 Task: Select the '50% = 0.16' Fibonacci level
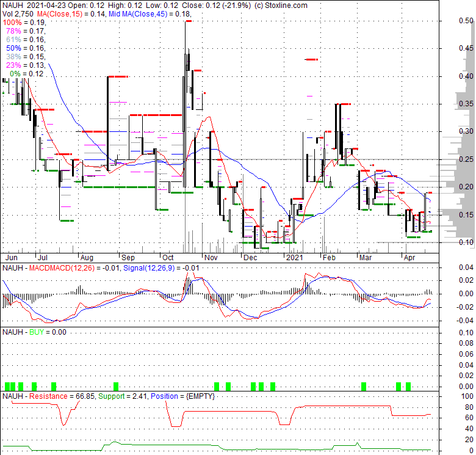[26, 48]
